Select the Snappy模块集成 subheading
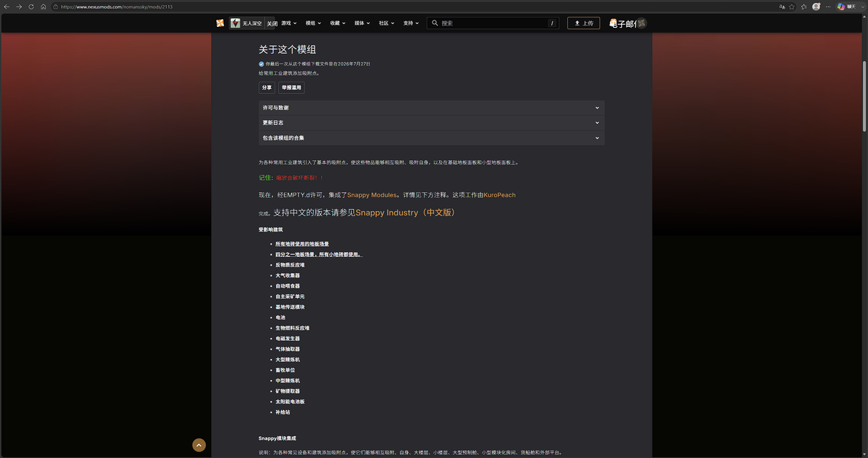The width and height of the screenshot is (868, 458). pos(277,438)
